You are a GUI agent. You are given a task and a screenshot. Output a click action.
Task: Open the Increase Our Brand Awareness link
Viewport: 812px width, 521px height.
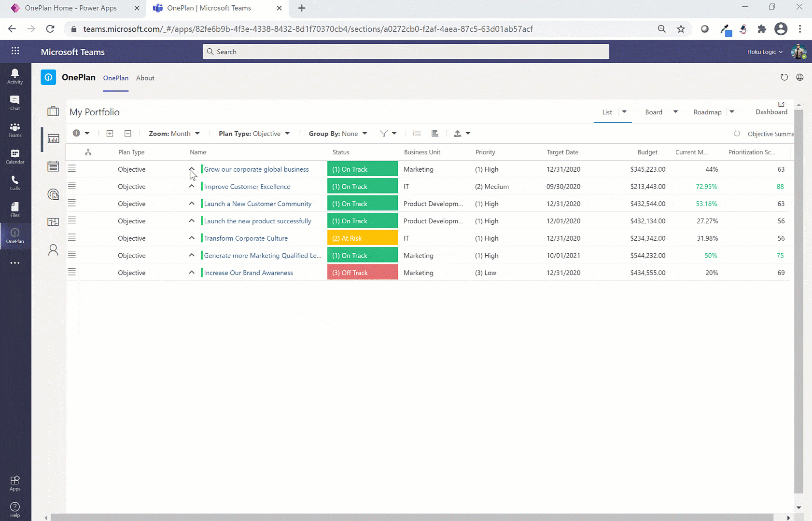click(x=248, y=273)
